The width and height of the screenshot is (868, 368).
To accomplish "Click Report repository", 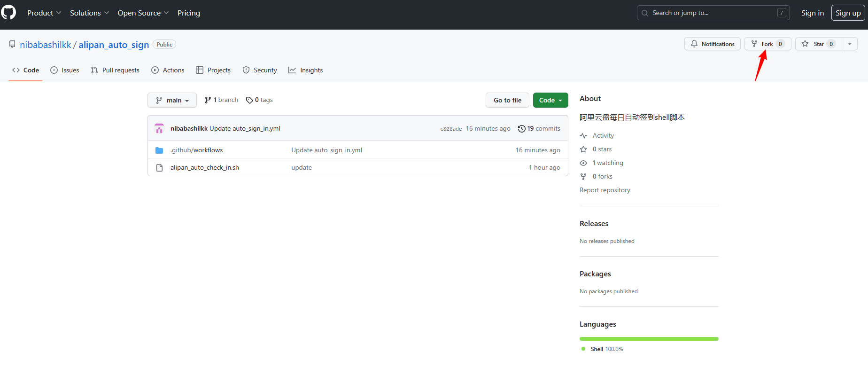I will coord(605,190).
